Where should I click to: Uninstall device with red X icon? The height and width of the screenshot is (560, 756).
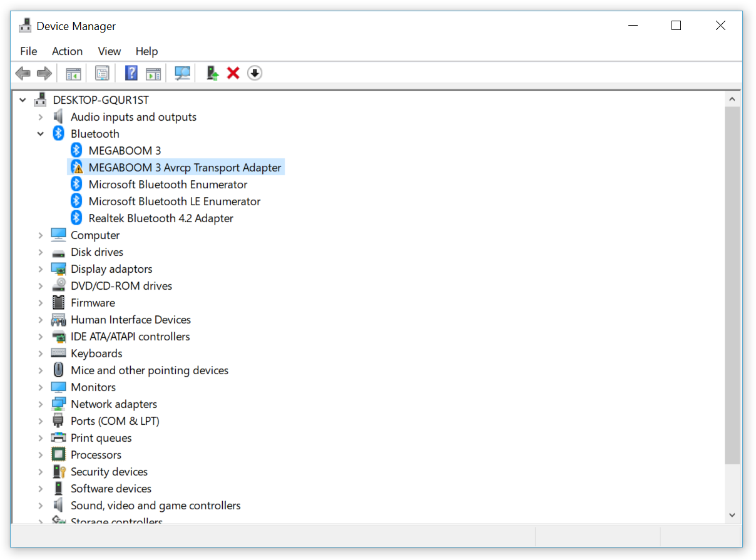pyautogui.click(x=233, y=73)
